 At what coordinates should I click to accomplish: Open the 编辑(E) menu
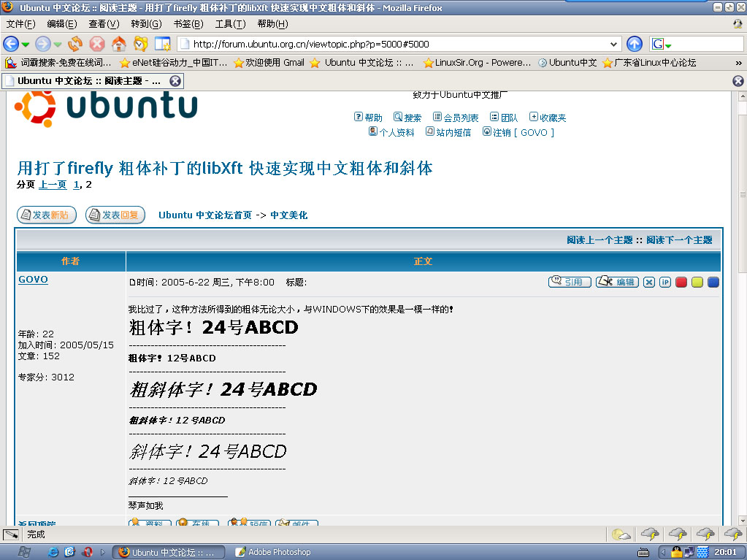(62, 24)
